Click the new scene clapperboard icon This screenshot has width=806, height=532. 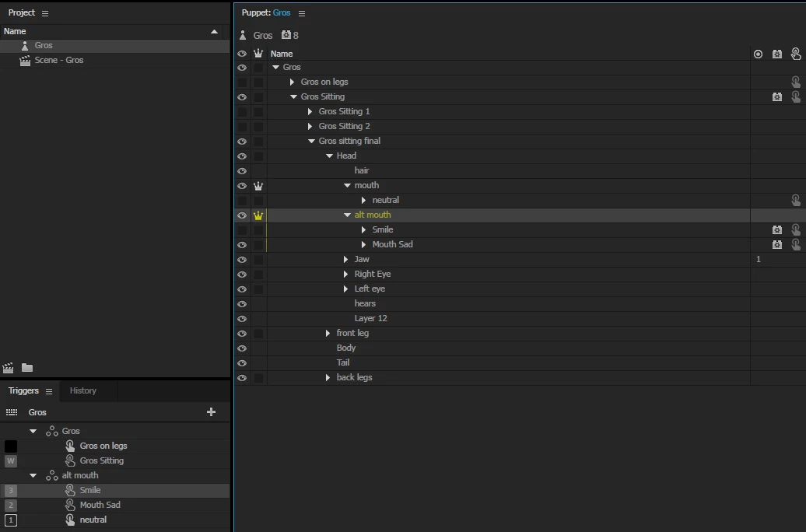pos(9,368)
